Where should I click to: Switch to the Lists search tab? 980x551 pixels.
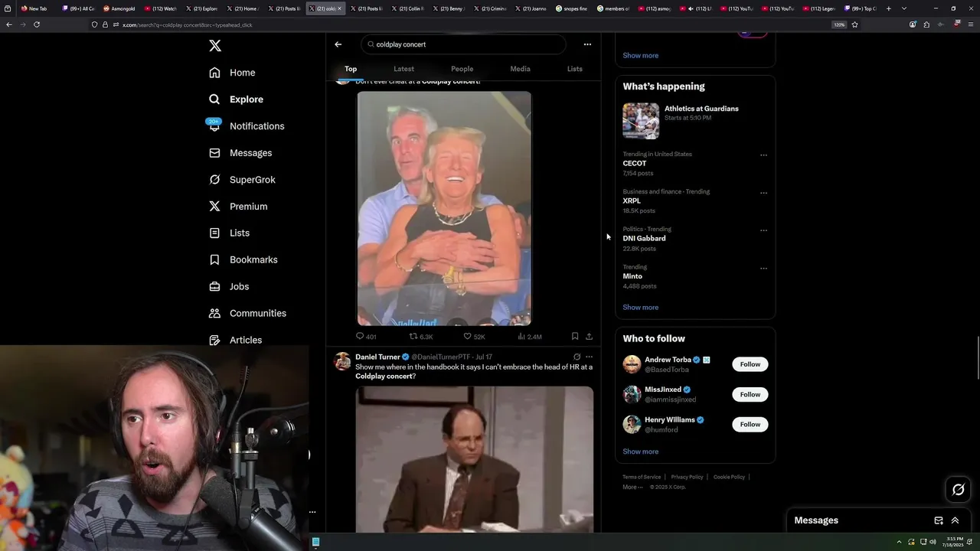tap(574, 69)
